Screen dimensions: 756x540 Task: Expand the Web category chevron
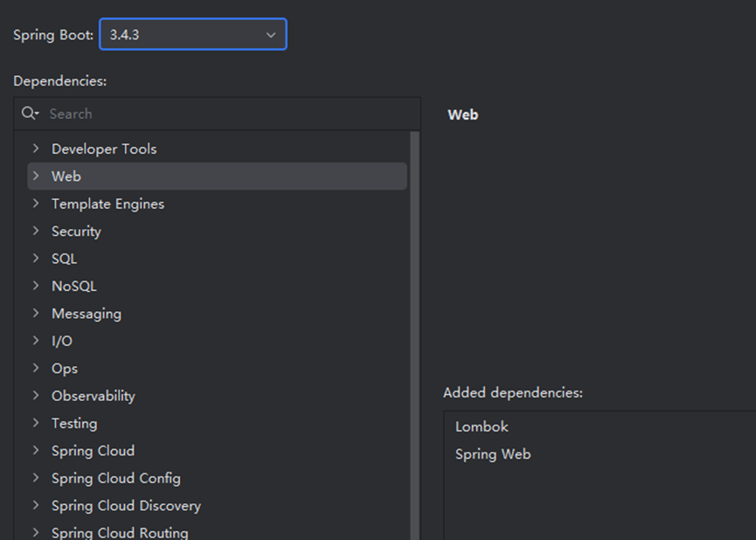tap(36, 176)
